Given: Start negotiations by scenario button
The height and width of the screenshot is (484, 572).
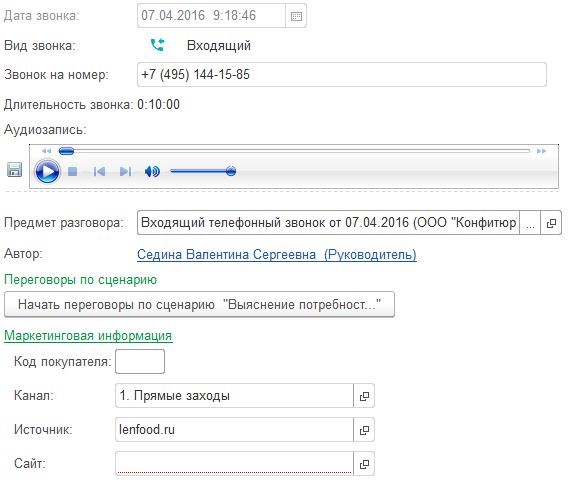Looking at the screenshot, I should [x=199, y=304].
